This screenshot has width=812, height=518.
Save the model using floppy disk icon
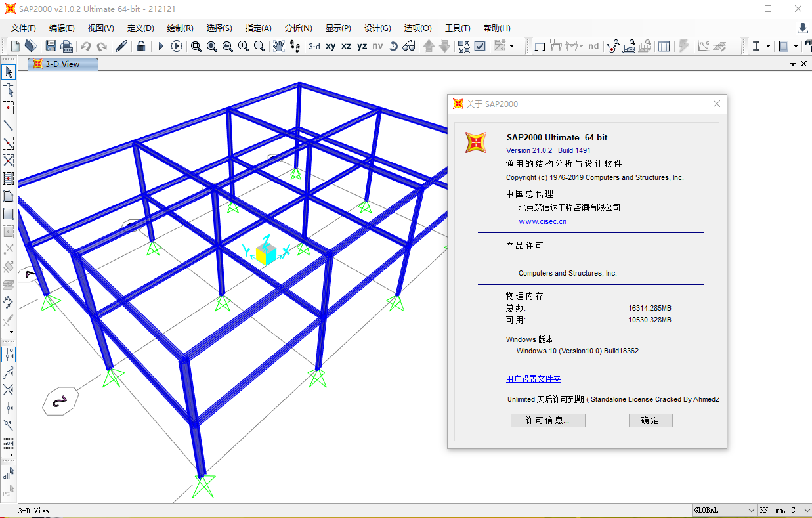[51, 46]
